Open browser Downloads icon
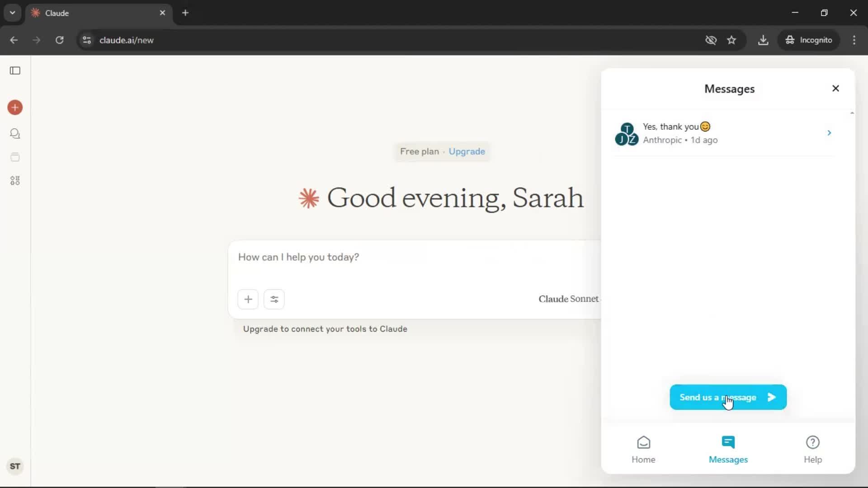868x488 pixels. point(763,40)
